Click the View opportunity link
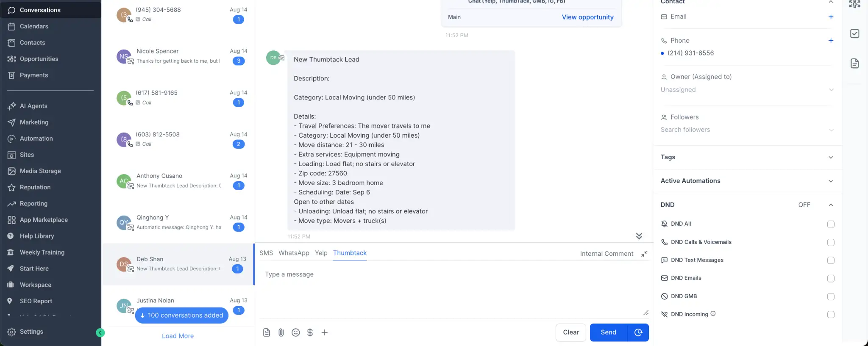868x346 pixels. 587,17
